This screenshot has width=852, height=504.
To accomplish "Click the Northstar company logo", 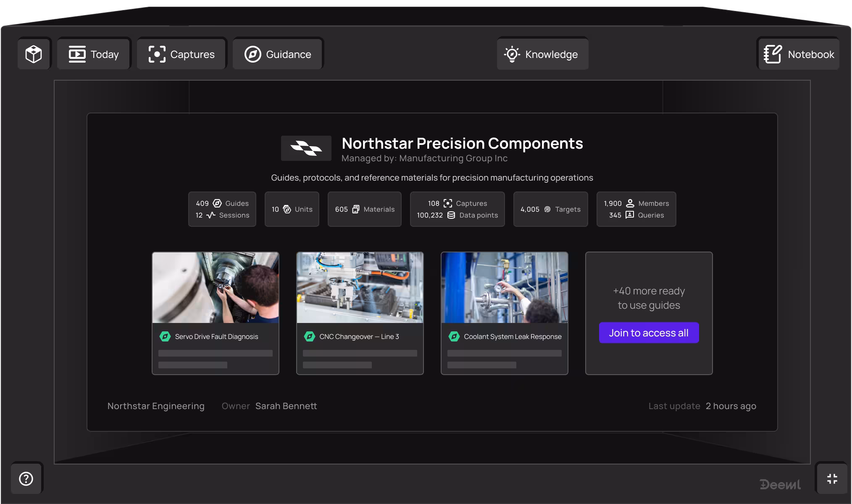I will (x=306, y=148).
